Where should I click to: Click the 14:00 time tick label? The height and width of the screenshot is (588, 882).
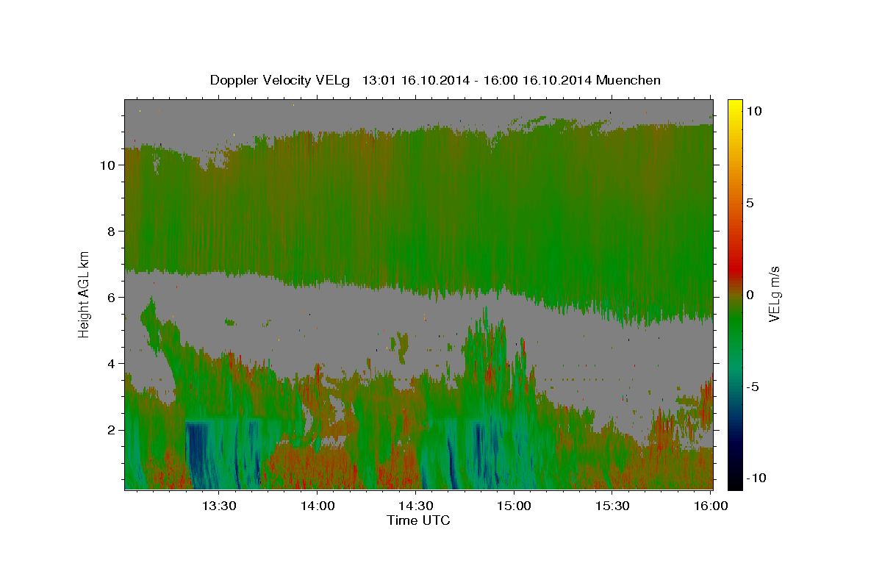pos(318,506)
